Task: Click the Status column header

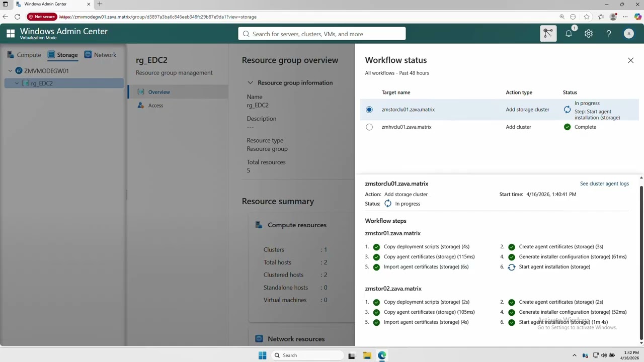Action: [x=570, y=93]
